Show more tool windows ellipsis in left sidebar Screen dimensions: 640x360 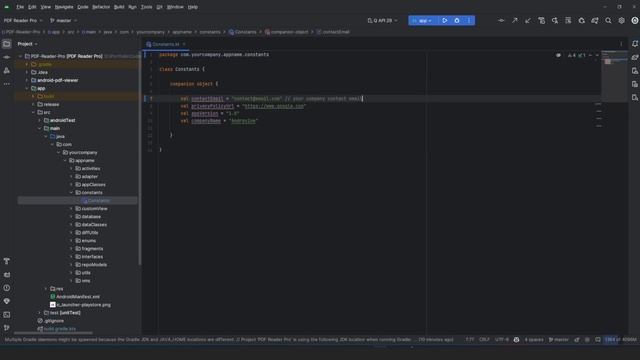pyautogui.click(x=7, y=84)
